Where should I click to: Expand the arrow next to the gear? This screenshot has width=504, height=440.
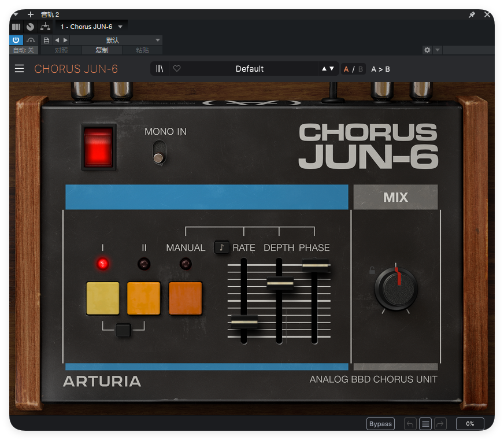(x=438, y=50)
